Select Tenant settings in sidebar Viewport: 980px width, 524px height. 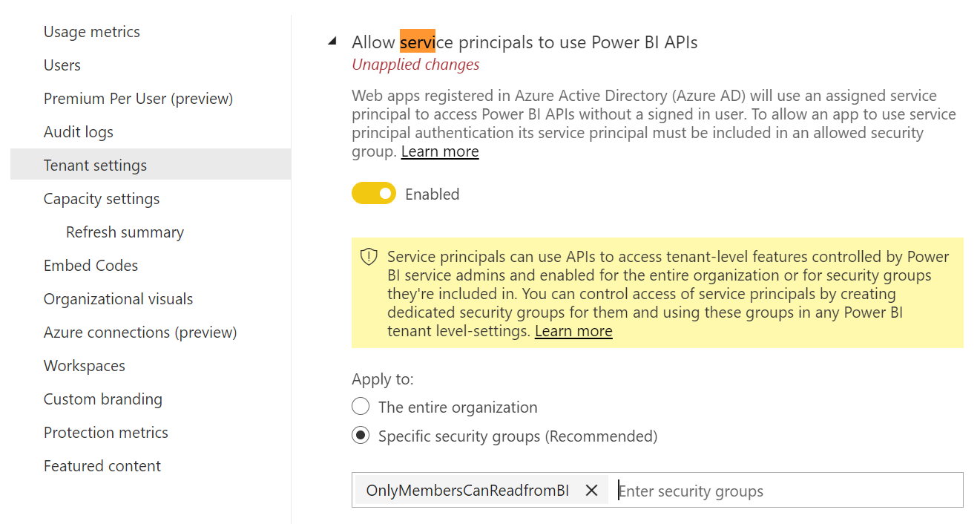pyautogui.click(x=151, y=165)
